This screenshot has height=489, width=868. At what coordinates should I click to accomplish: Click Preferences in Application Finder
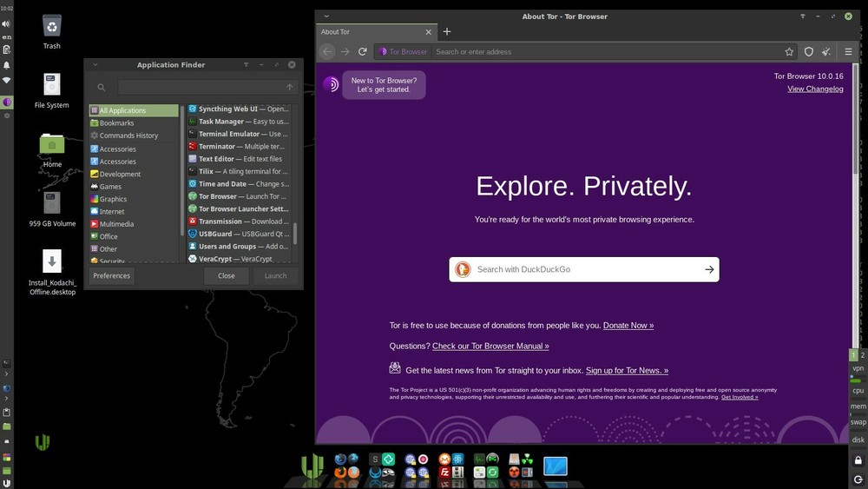click(111, 276)
